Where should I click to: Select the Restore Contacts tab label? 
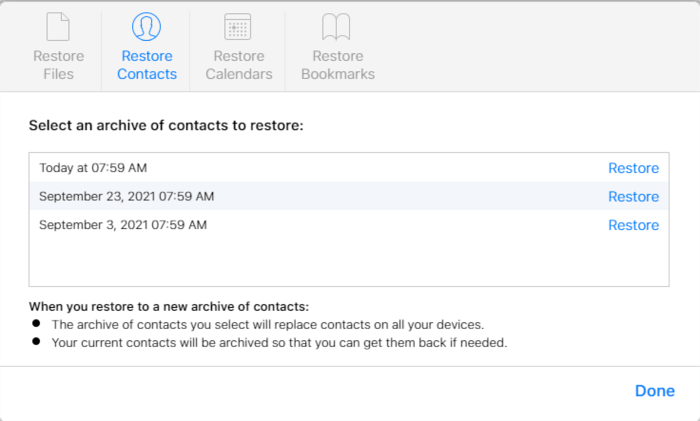point(148,65)
